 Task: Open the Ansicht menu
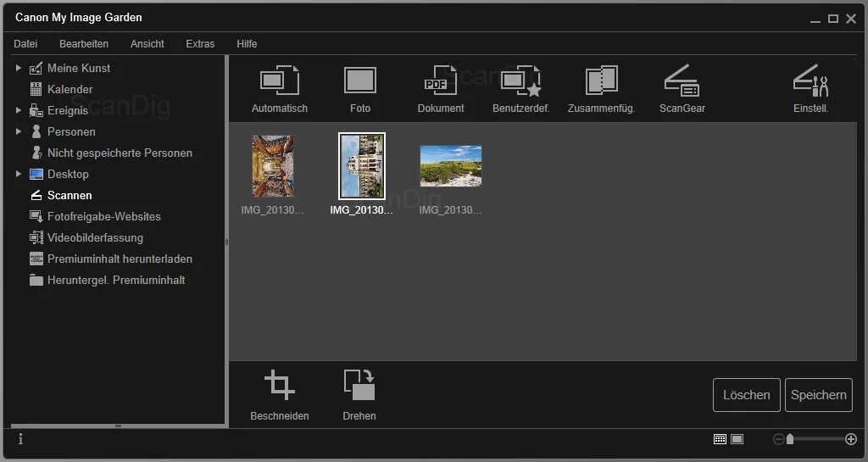[x=147, y=44]
